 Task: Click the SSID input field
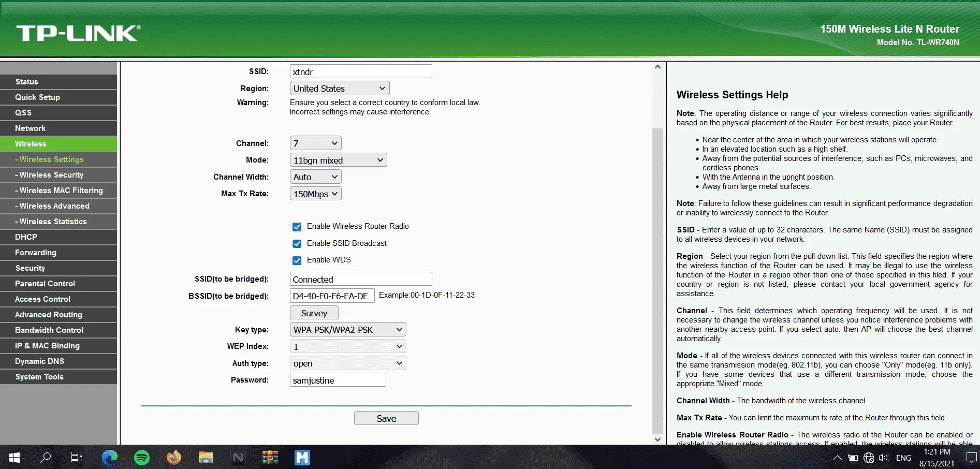point(361,71)
